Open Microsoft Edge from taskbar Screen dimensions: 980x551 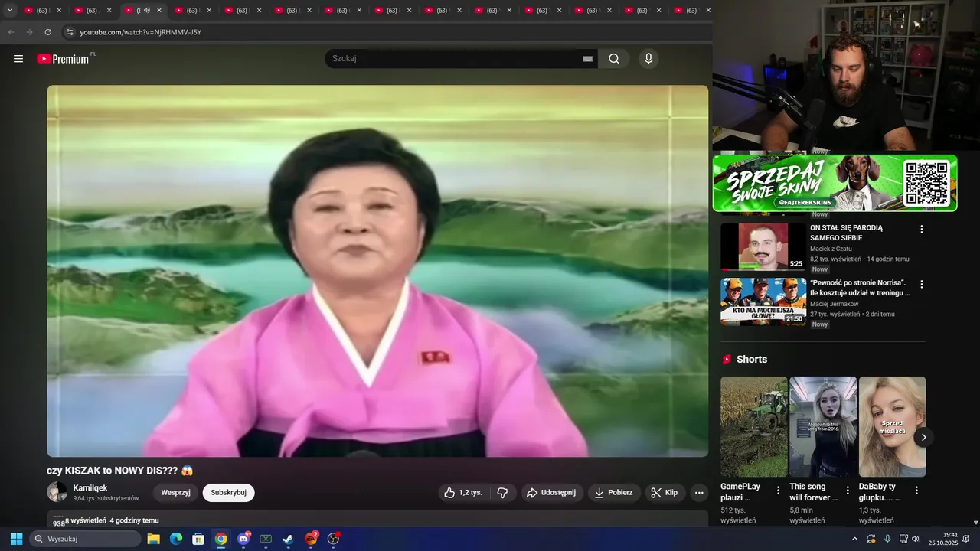[176, 539]
